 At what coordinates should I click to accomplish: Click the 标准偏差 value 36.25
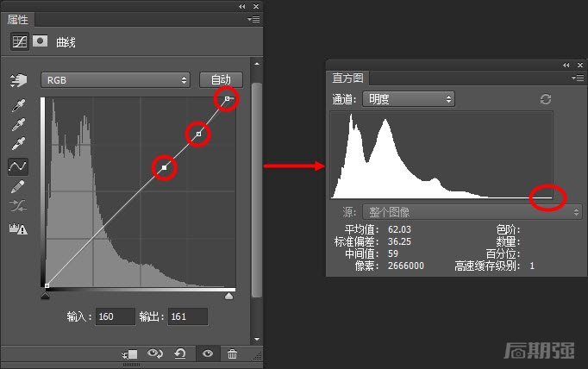pyautogui.click(x=399, y=241)
